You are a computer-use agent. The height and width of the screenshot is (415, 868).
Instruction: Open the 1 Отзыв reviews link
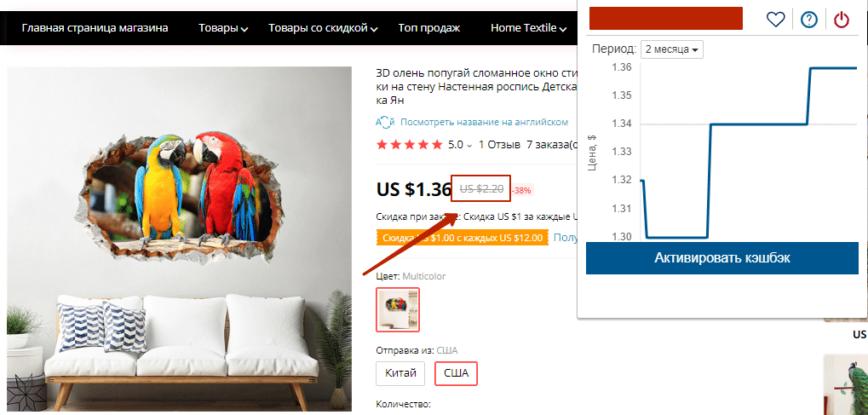(x=499, y=145)
